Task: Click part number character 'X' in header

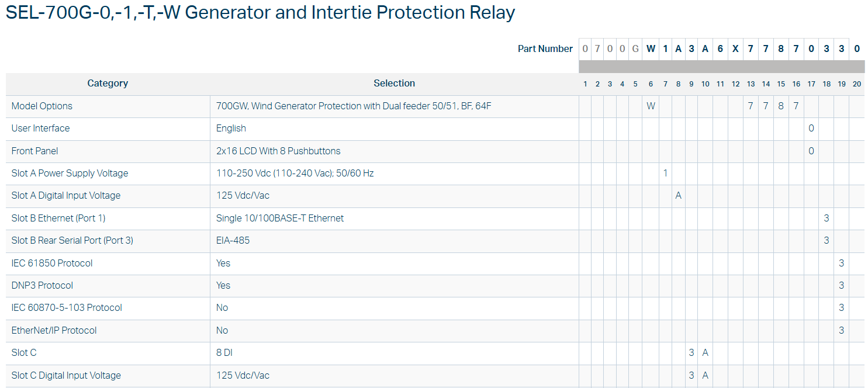Action: click(735, 49)
